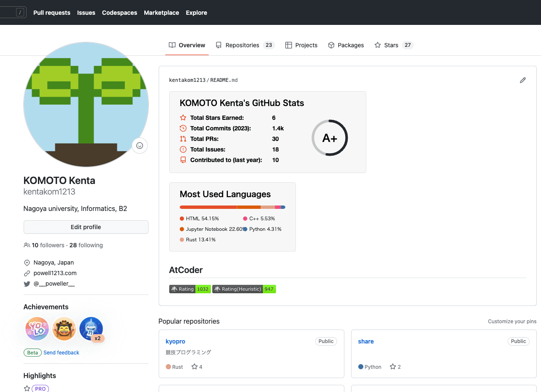Image resolution: width=541 pixels, height=392 pixels.
Task: Open the Achievements heading link
Action: coord(46,307)
